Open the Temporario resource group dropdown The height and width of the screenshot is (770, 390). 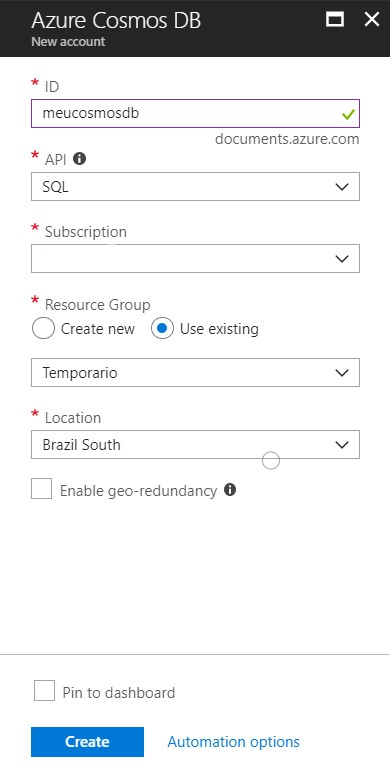click(x=195, y=373)
